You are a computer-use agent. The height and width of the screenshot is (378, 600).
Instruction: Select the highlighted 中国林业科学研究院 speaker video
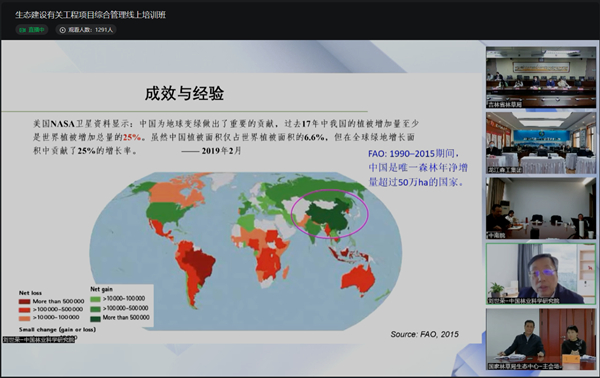click(x=541, y=274)
